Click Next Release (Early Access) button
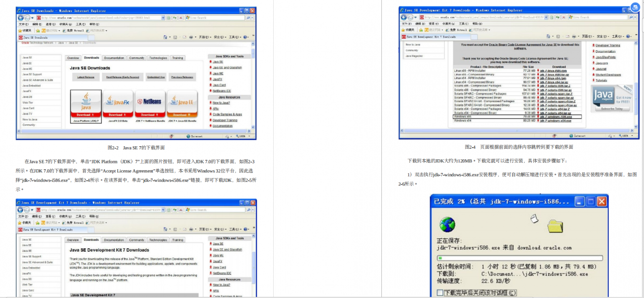 [122, 77]
